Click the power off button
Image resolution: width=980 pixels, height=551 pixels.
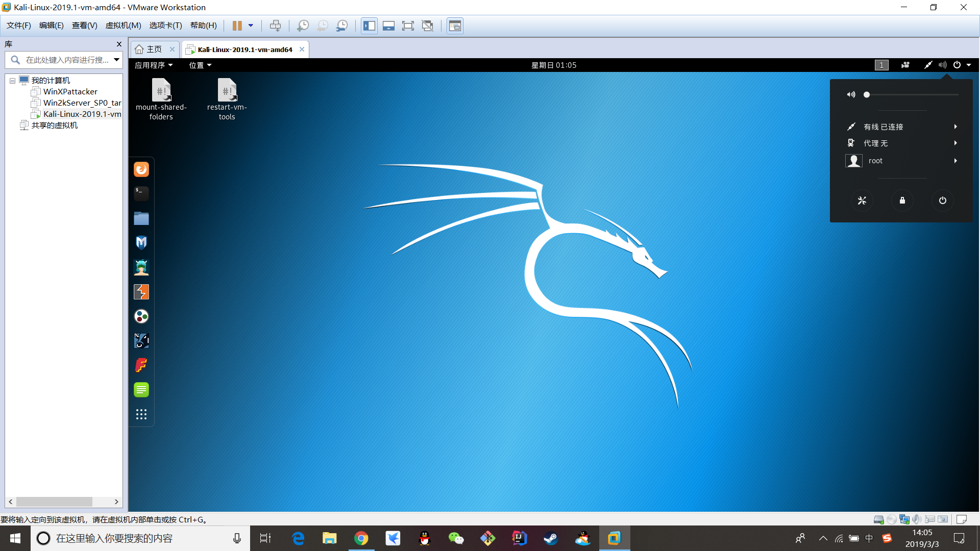click(x=943, y=201)
